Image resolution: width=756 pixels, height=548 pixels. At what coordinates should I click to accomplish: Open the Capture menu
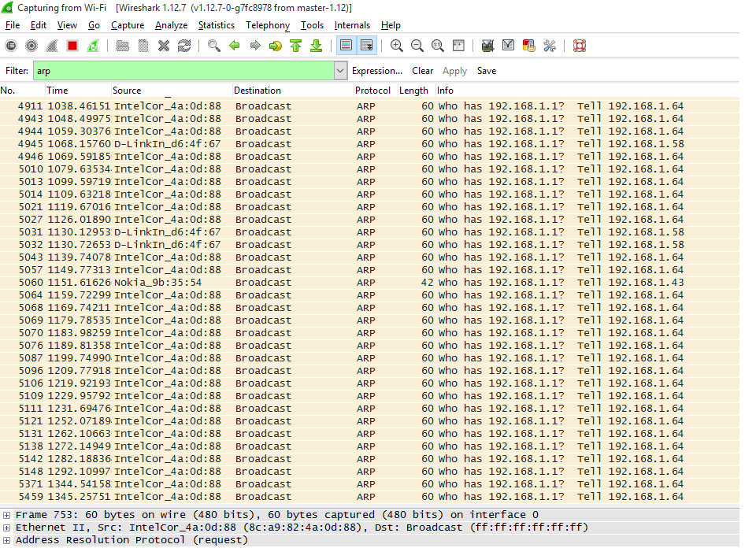(128, 25)
